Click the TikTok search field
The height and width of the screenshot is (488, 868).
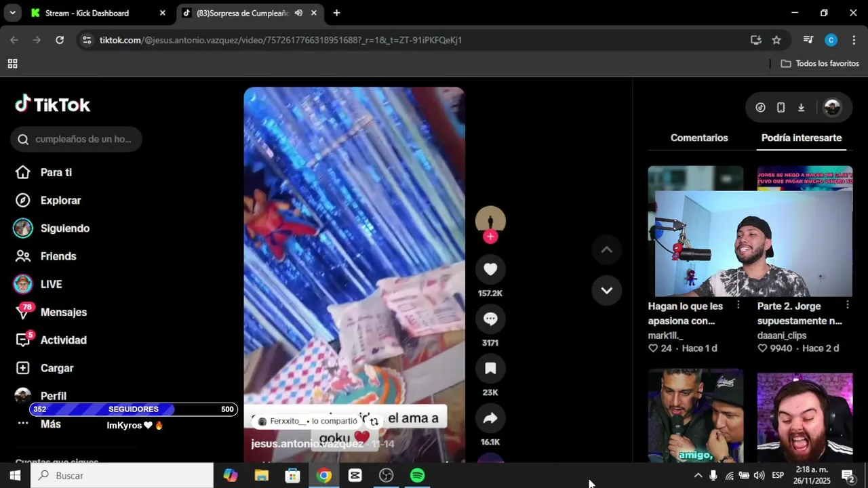pyautogui.click(x=76, y=139)
